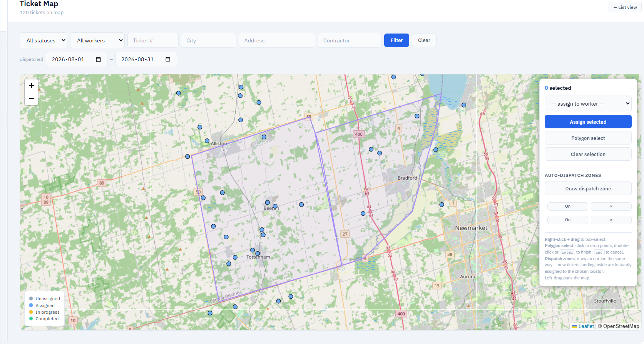Viewport: 644px width, 353px height.
Task: Open the Leaflet attribution link
Action: pyautogui.click(x=586, y=326)
